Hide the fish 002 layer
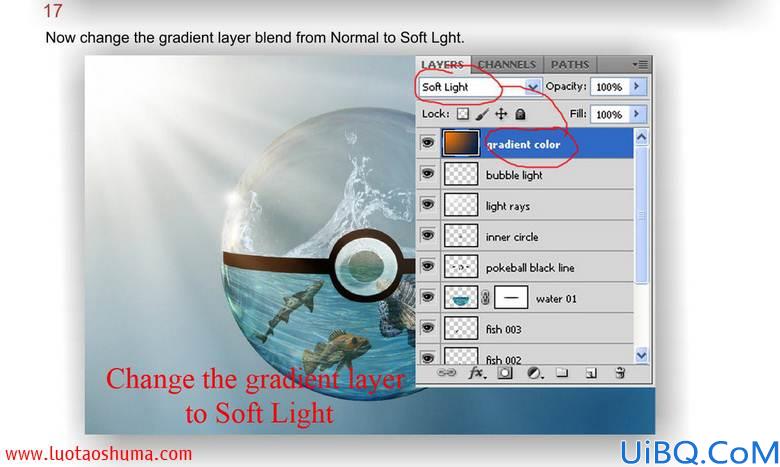Image resolution: width=780 pixels, height=467 pixels. (427, 357)
